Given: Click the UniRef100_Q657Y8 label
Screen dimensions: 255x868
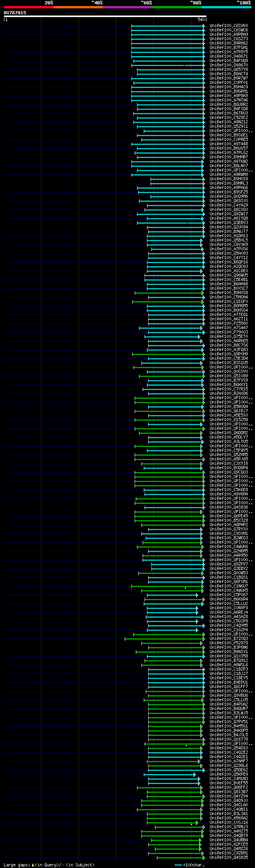Looking at the screenshot, I should coord(229,69).
